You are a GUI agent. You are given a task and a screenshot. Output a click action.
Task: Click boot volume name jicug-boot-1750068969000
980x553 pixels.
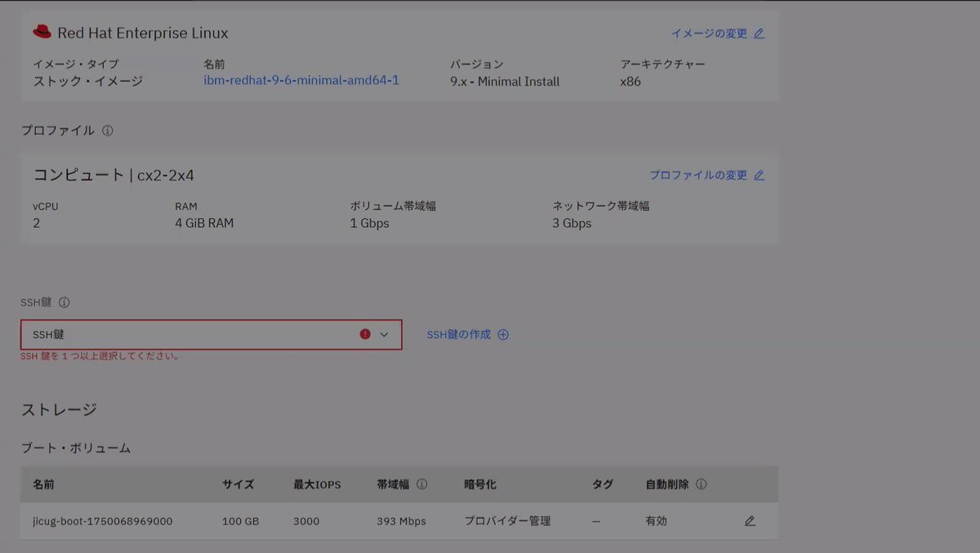click(103, 521)
